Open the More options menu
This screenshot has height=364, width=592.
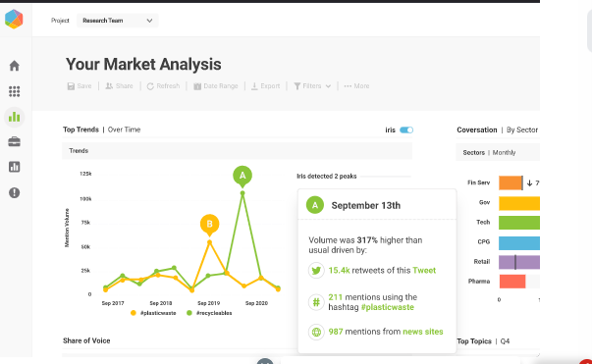[x=356, y=86]
